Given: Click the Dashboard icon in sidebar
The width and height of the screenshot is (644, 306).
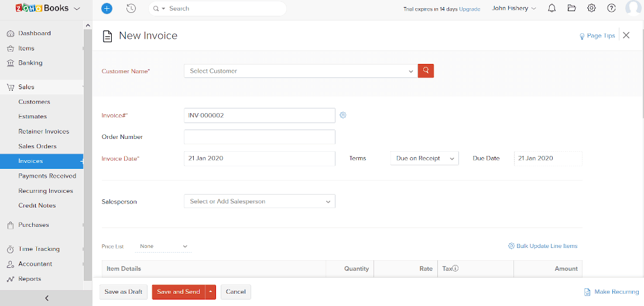Looking at the screenshot, I should coord(11,33).
